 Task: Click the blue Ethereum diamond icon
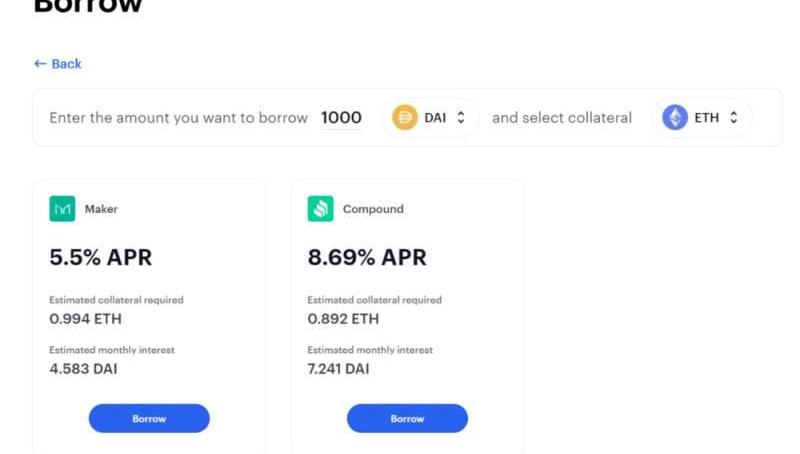point(674,117)
